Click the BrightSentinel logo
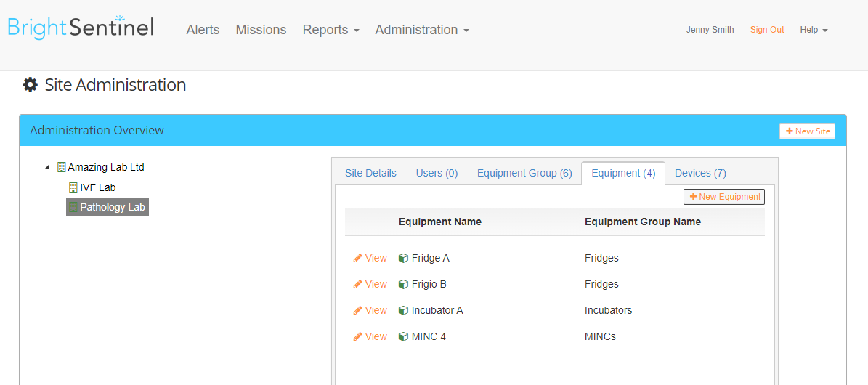868x385 pixels. pyautogui.click(x=81, y=27)
